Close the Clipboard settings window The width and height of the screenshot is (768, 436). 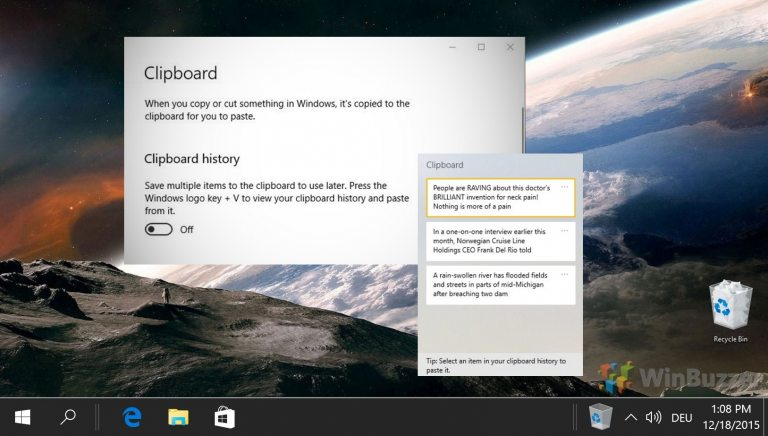[510, 47]
